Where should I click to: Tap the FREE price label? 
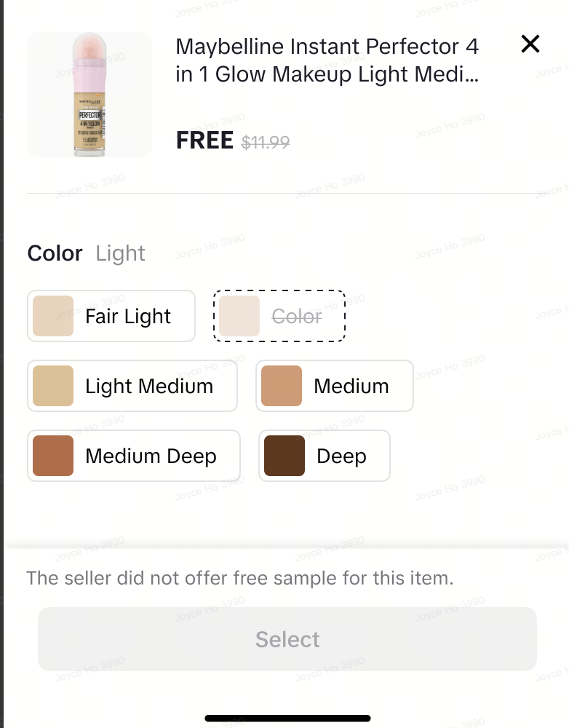coord(204,141)
